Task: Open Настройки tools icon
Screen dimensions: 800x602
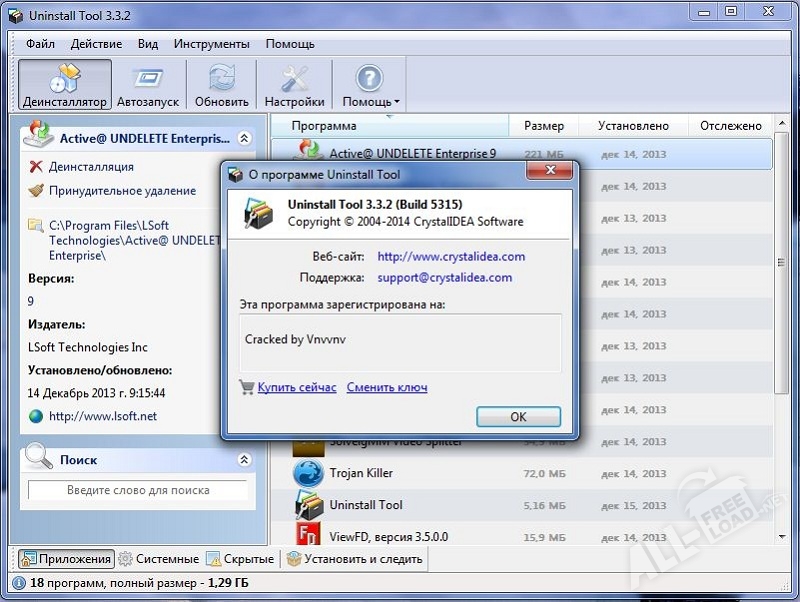Action: [294, 79]
